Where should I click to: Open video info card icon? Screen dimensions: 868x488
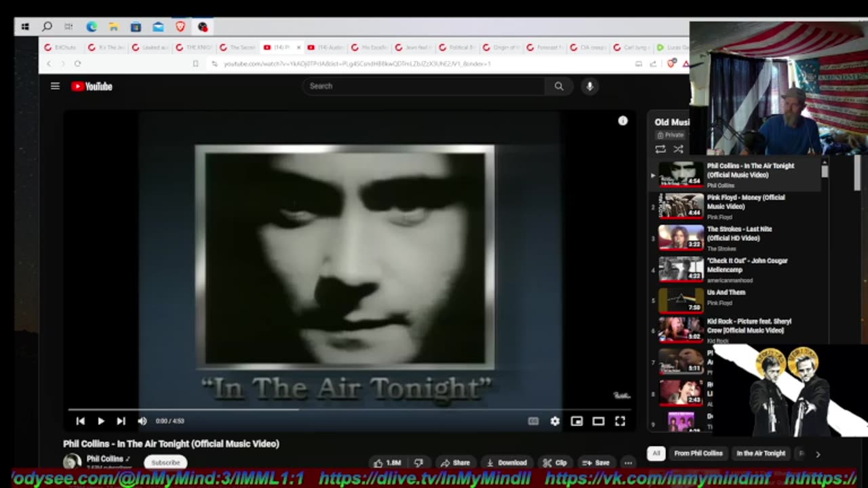(623, 121)
